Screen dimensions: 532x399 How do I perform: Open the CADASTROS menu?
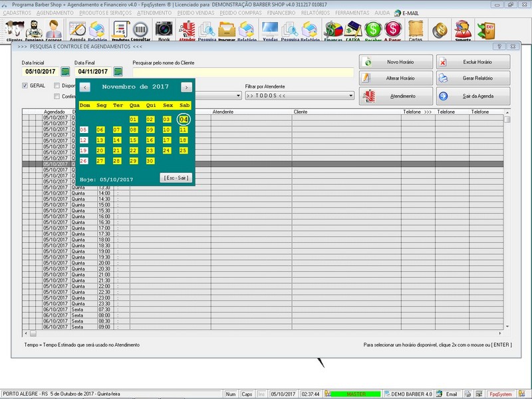[17, 13]
